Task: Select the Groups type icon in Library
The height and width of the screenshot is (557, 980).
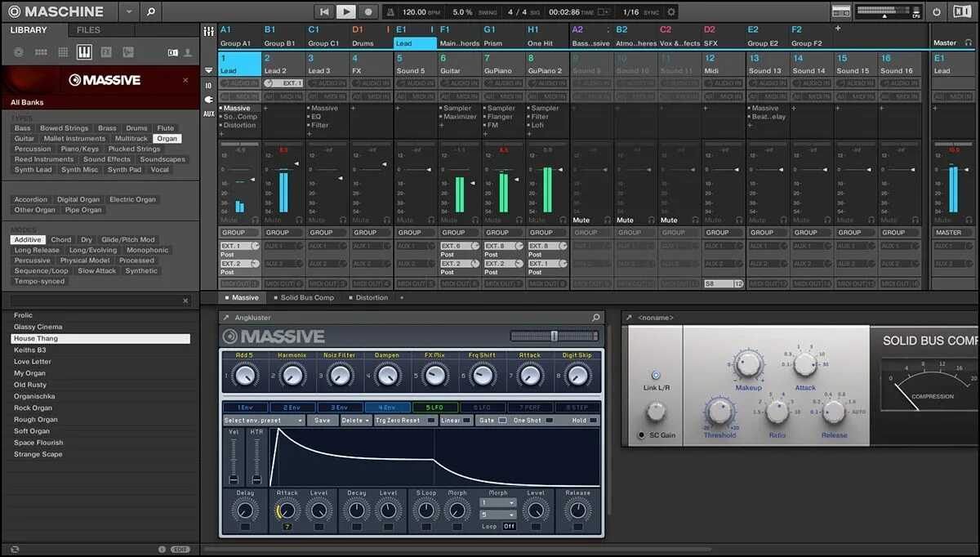Action: coord(41,52)
